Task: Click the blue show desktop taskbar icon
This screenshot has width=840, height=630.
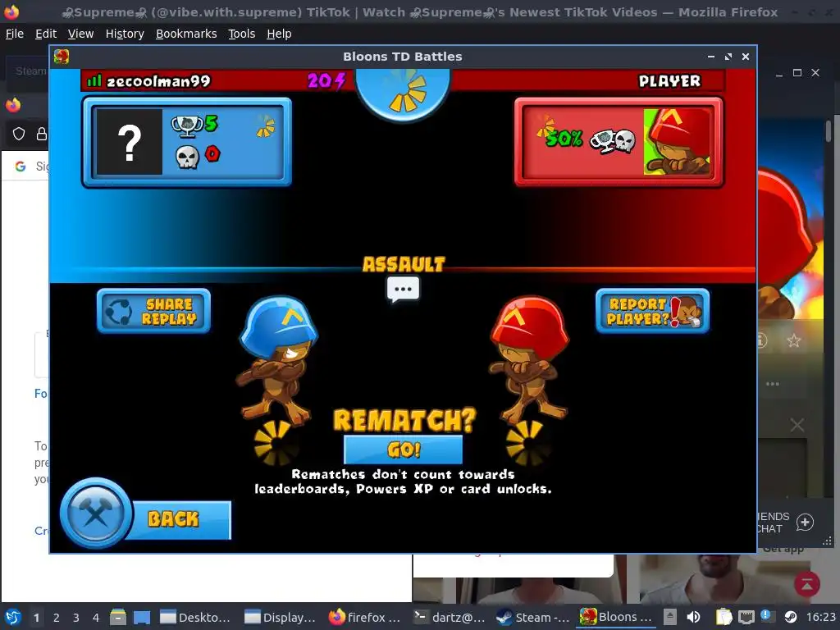Action: (x=141, y=618)
